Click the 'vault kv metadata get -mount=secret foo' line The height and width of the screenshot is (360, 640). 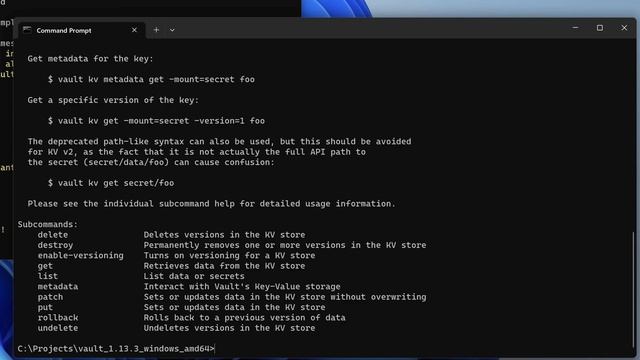(x=151, y=79)
